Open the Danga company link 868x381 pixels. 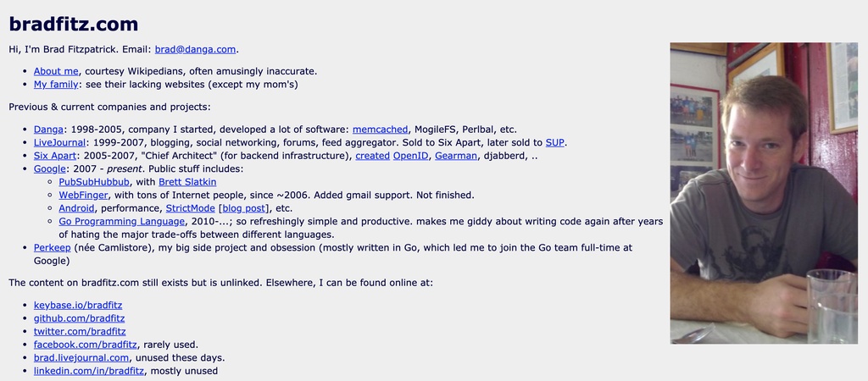[x=48, y=130]
